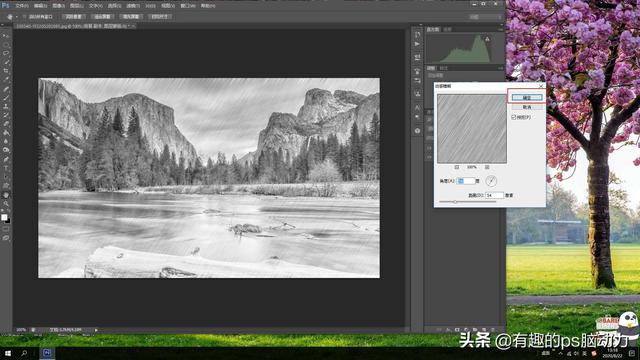The width and height of the screenshot is (640, 360).
Task: Click the histogram cache warning triangle
Action: click(487, 39)
